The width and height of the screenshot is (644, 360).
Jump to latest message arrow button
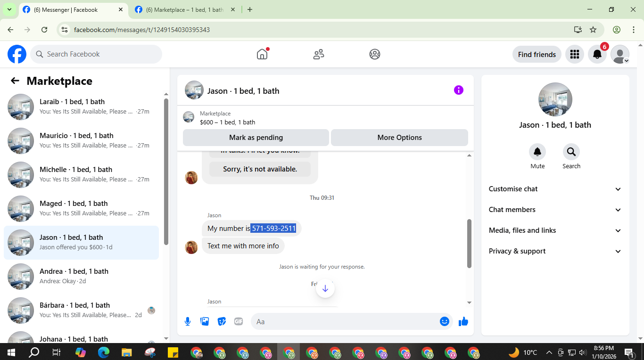pyautogui.click(x=325, y=288)
